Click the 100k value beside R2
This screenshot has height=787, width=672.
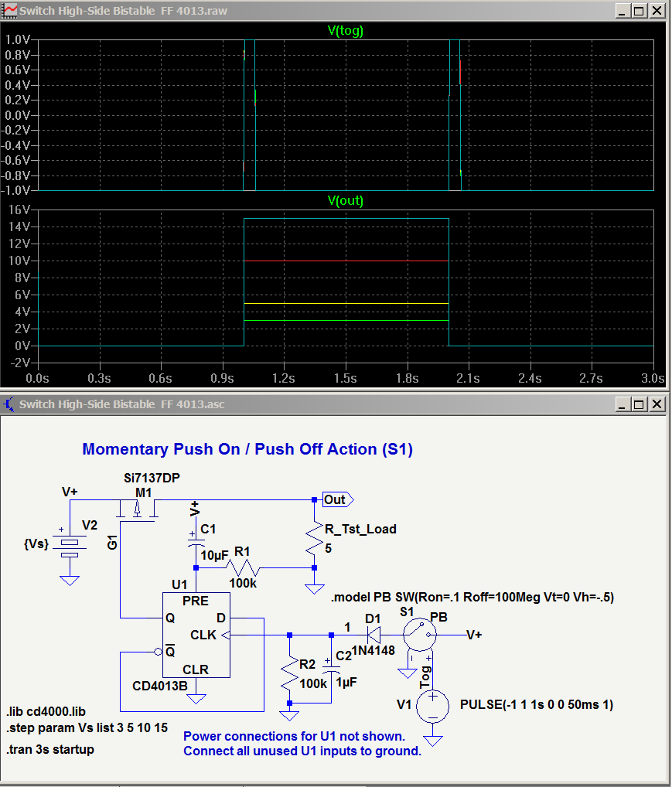tap(313, 683)
